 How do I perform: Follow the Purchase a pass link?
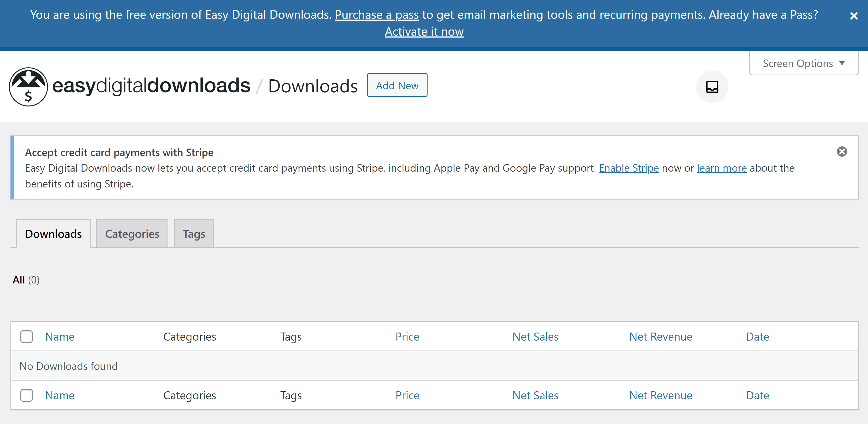[x=377, y=14]
